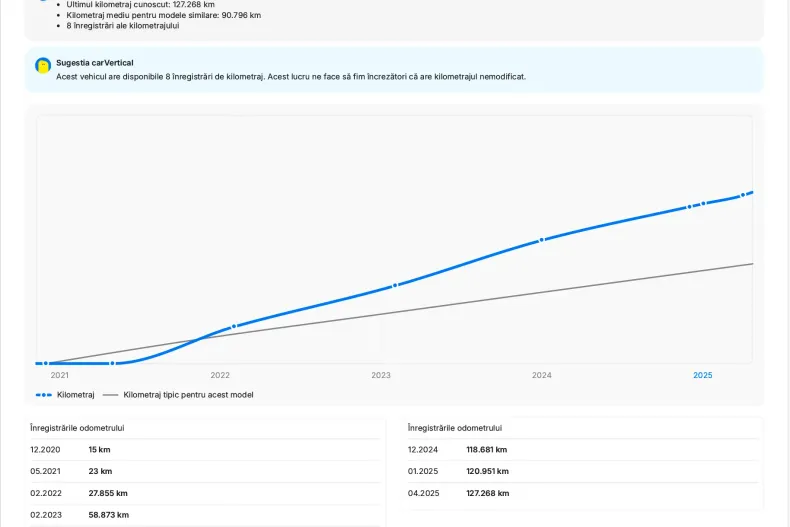Click the yellow carVertical suggestion icon

pos(43,66)
